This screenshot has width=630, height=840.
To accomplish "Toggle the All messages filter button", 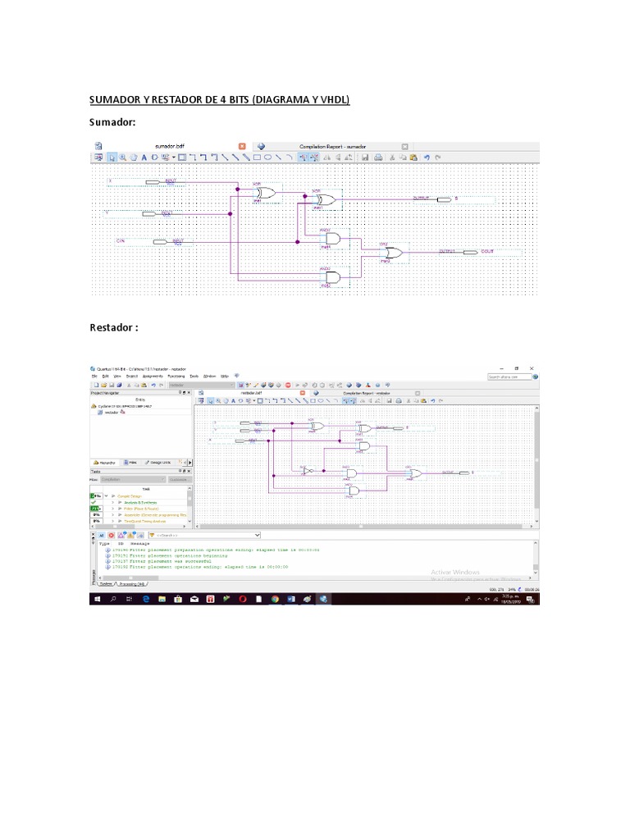I will coord(100,534).
